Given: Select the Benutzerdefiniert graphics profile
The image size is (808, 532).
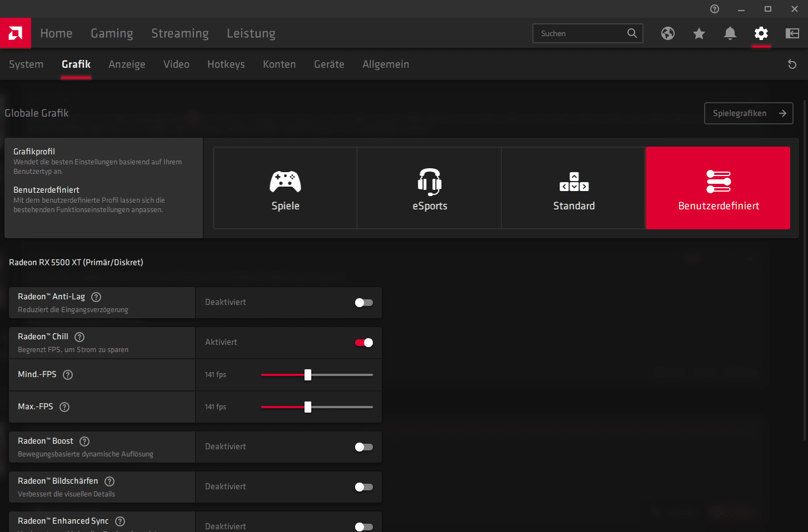Looking at the screenshot, I should click(719, 188).
